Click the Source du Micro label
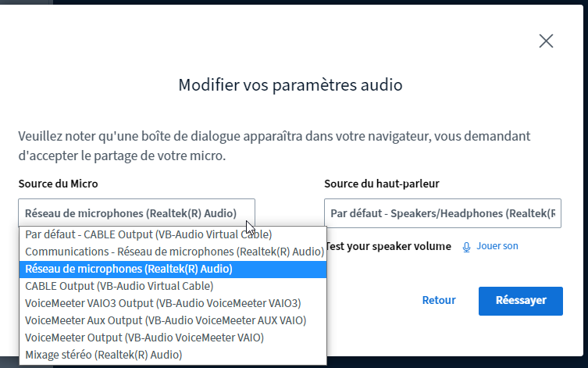The height and width of the screenshot is (368, 588). click(58, 184)
